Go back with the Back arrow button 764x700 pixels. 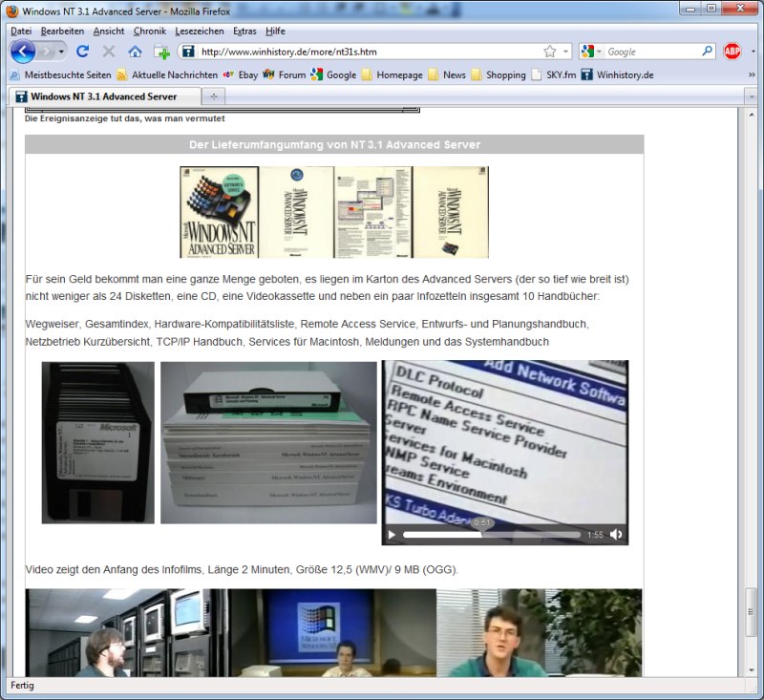23,52
